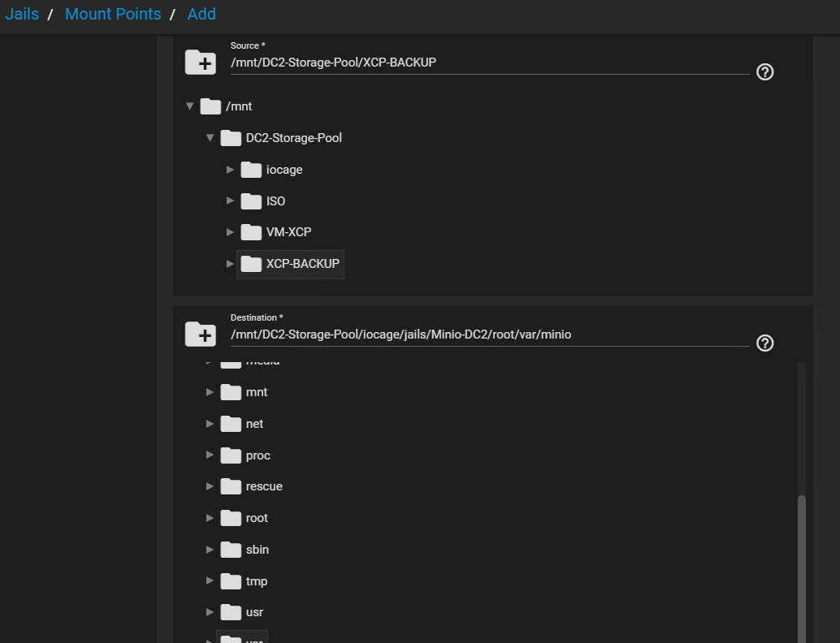
Task: Collapse the /mnt root tree node
Action: point(189,106)
